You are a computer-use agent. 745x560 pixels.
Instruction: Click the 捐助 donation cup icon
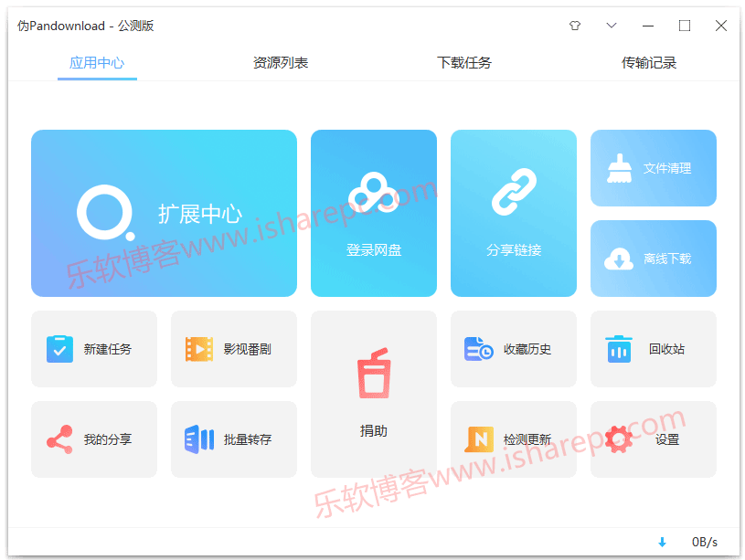point(373,375)
